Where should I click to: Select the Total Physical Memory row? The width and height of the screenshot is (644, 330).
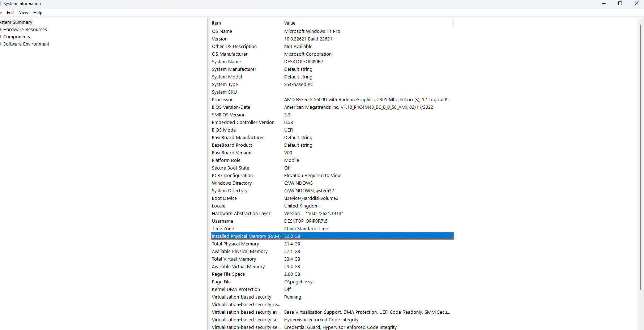point(332,244)
